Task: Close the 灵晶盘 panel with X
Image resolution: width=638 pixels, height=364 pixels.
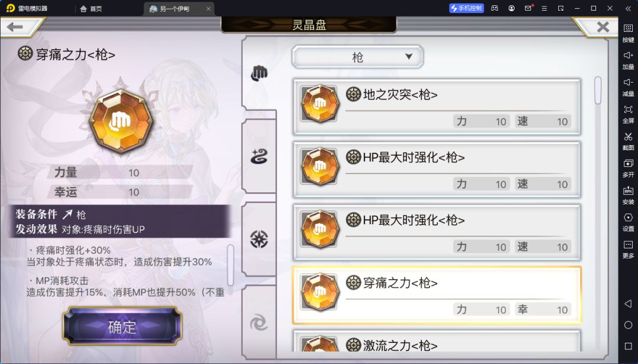Action: 603,27
